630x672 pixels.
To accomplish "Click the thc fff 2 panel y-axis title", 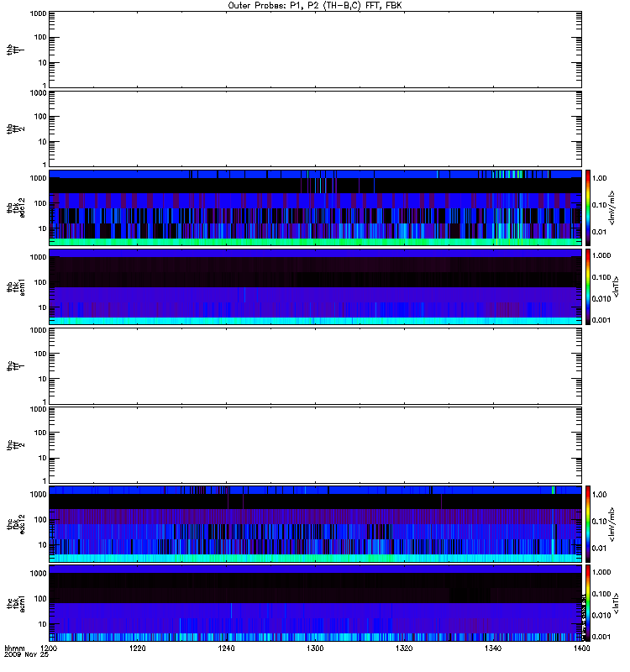I will pos(16,445).
